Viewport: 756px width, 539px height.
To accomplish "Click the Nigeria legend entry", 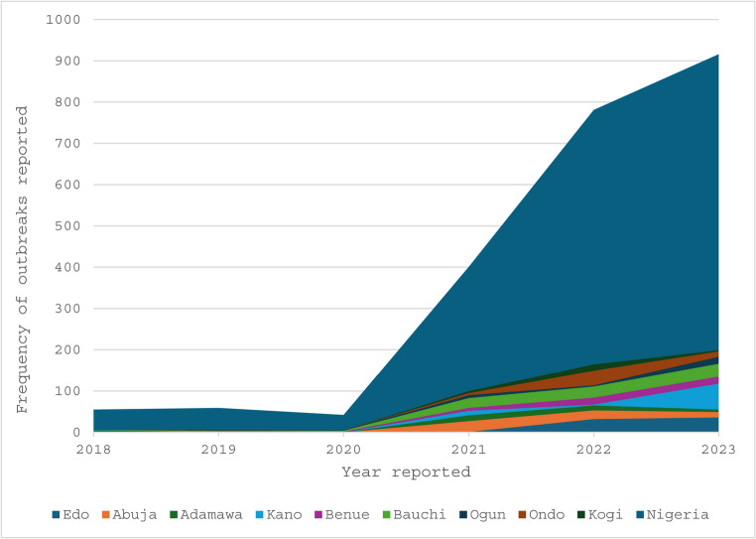I will click(673, 515).
